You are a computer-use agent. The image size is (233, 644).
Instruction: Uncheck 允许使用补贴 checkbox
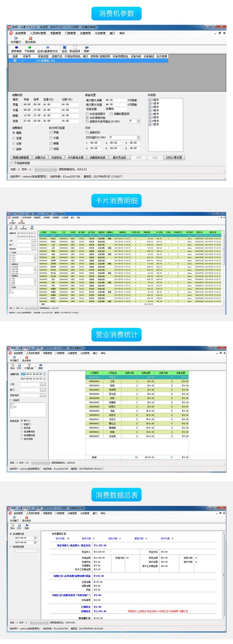[x=87, y=118]
